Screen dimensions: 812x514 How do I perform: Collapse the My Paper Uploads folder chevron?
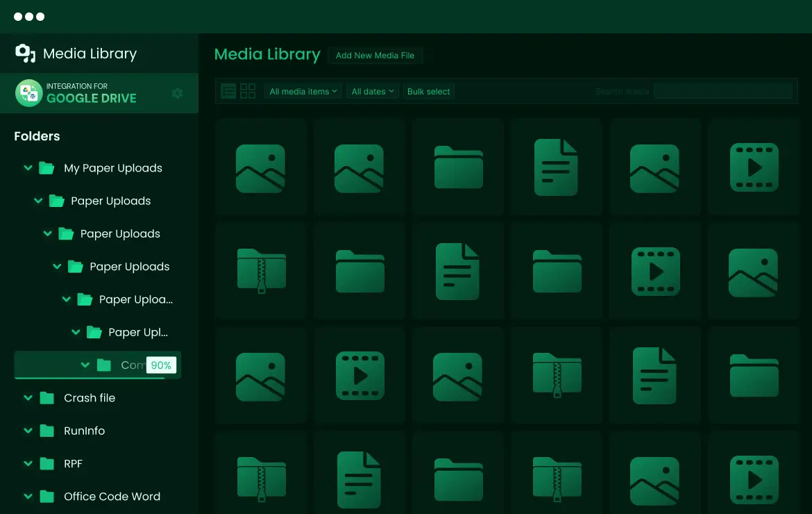(28, 168)
